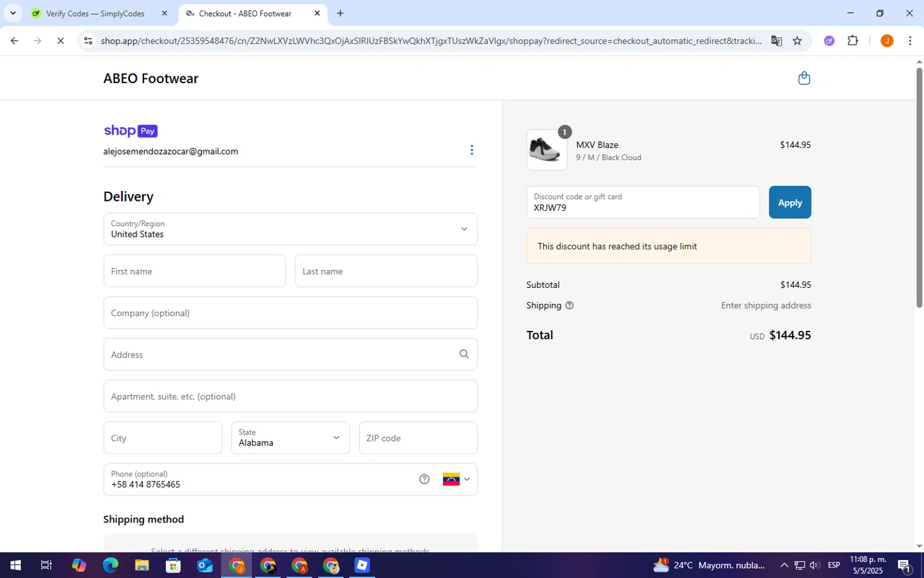Click the Google Translate icon

776,41
